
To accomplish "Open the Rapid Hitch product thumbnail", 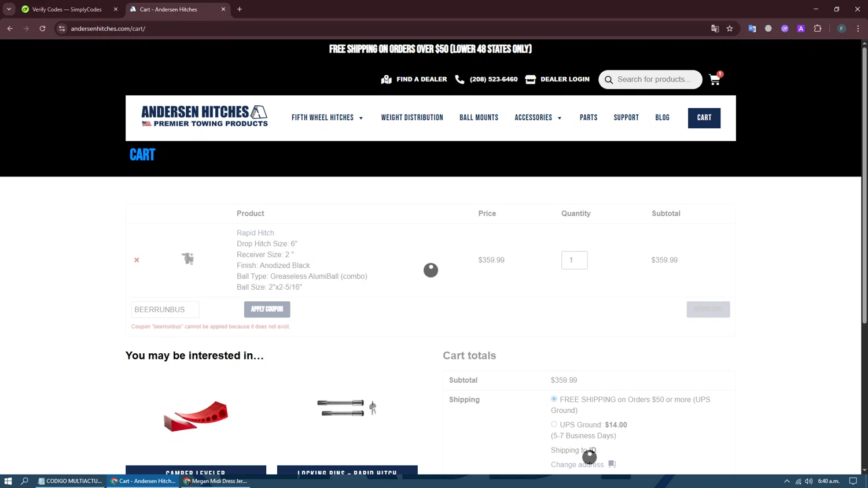I will pos(187,259).
